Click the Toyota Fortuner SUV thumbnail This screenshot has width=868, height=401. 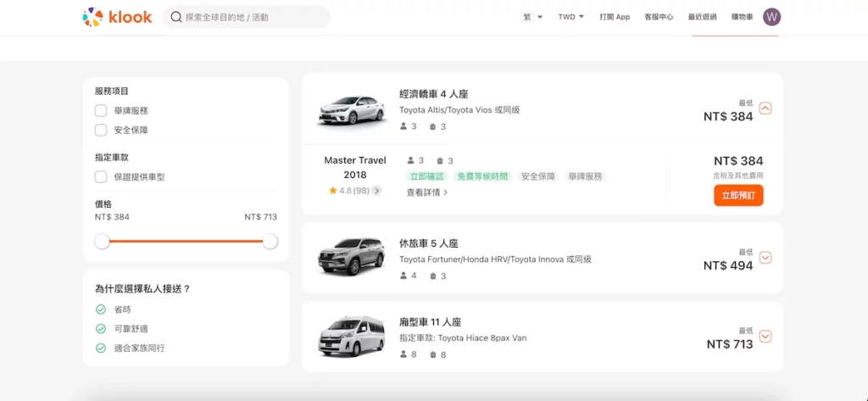[x=352, y=256]
